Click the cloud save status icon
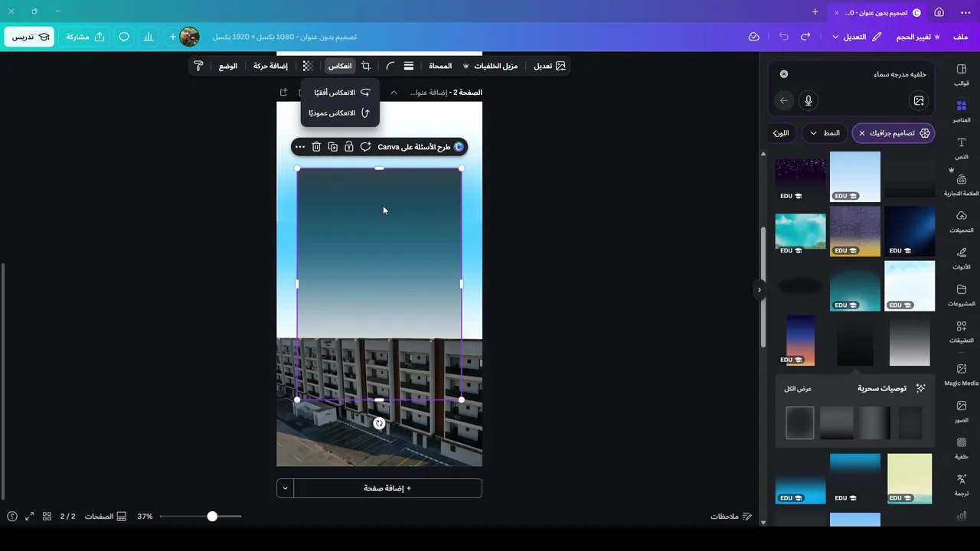The image size is (980, 551). click(753, 37)
